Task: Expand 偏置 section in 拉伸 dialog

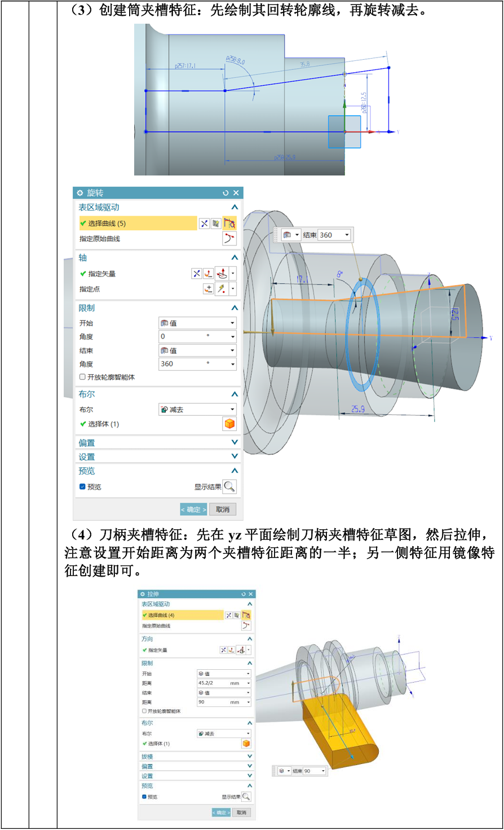Action: (250, 766)
